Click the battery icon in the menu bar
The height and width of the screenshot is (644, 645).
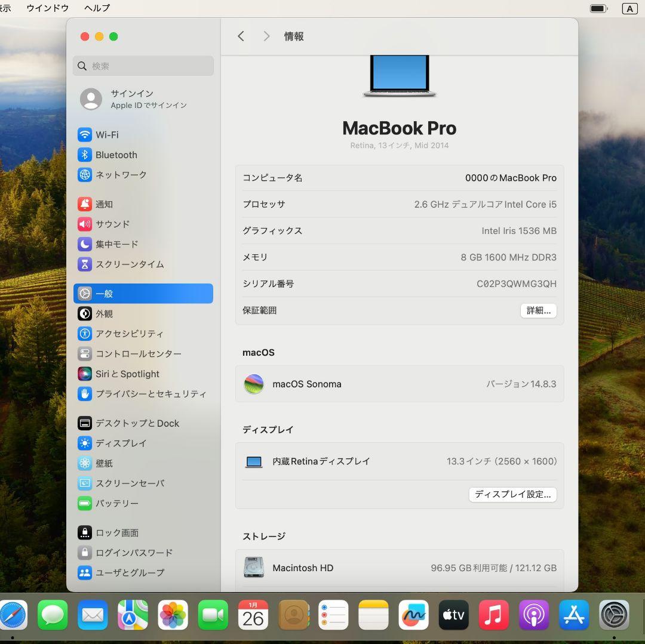click(x=598, y=8)
